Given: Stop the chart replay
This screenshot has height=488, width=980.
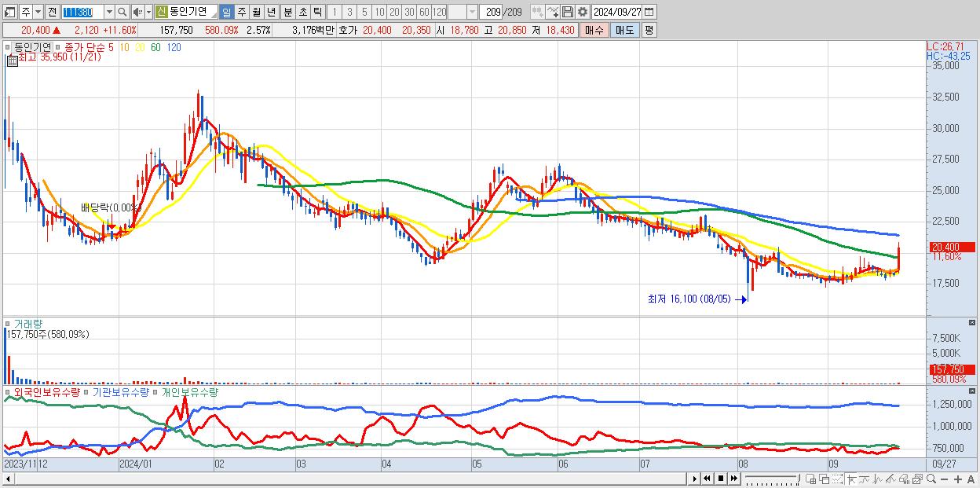Looking at the screenshot, I should click(721, 479).
